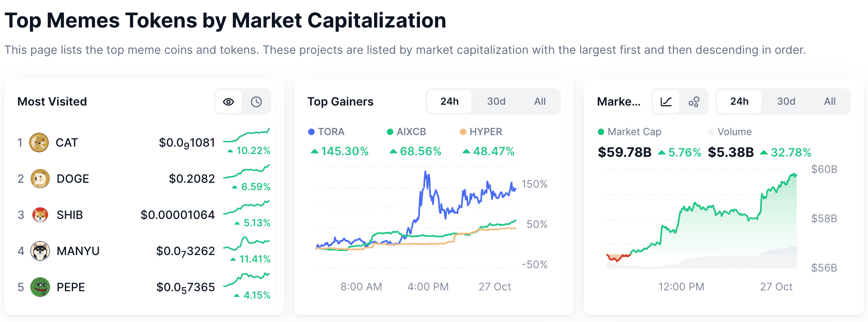Image resolution: width=868 pixels, height=322 pixels.
Task: Click the HYPER orange legend dot
Action: point(463,132)
